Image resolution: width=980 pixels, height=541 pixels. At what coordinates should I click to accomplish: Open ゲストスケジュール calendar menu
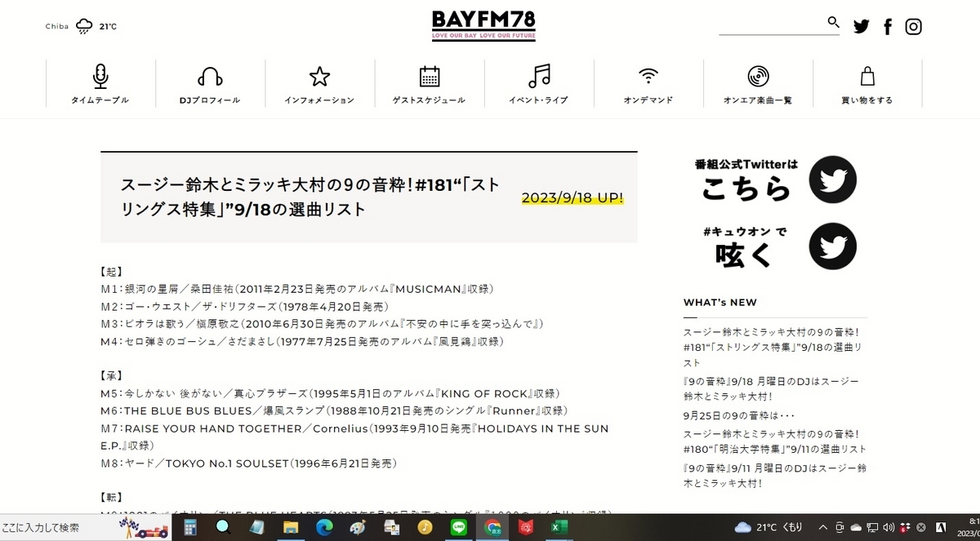(430, 84)
